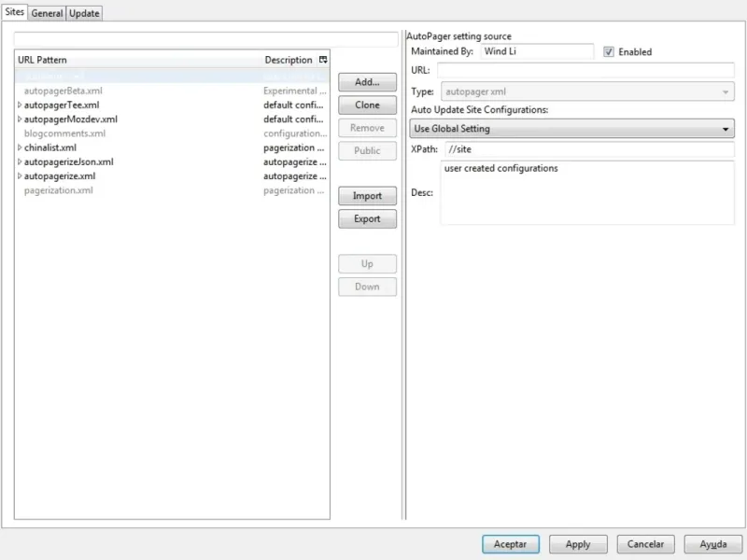Click the Desc text area

pos(587,192)
